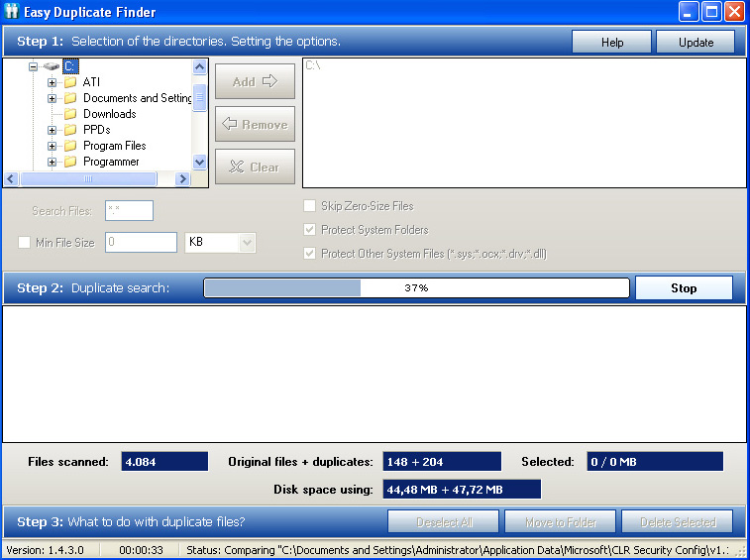
Task: Enable the Min File Size checkbox
Action: click(x=24, y=242)
